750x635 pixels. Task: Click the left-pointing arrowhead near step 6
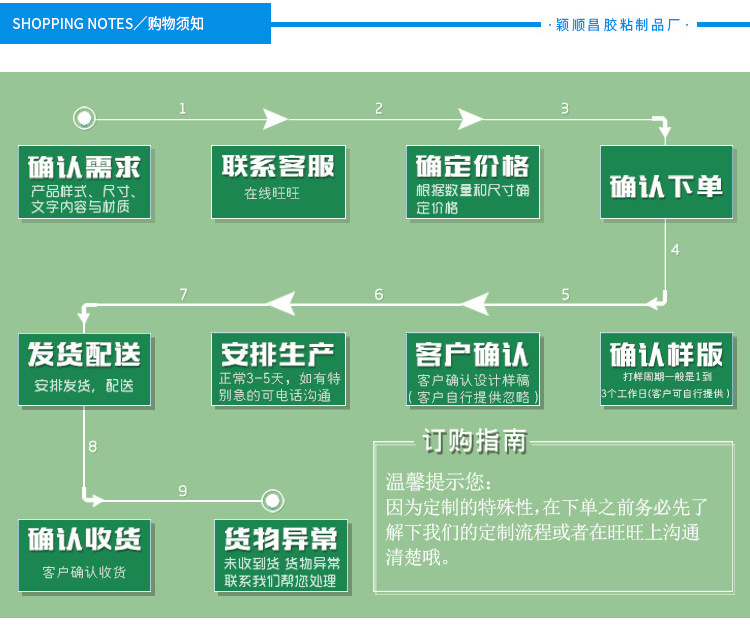click(475, 304)
